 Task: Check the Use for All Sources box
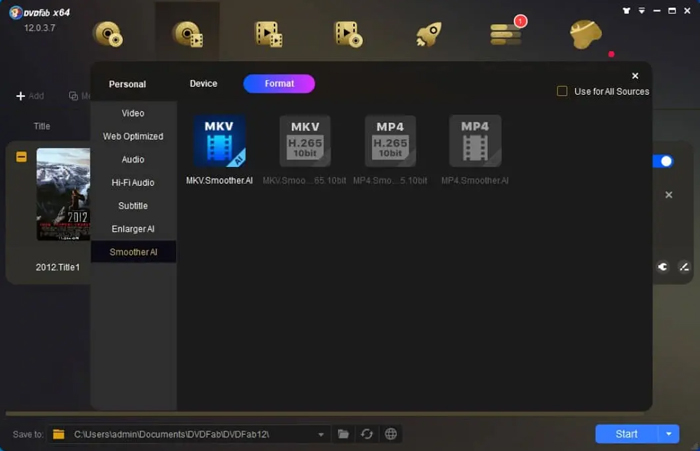[562, 92]
